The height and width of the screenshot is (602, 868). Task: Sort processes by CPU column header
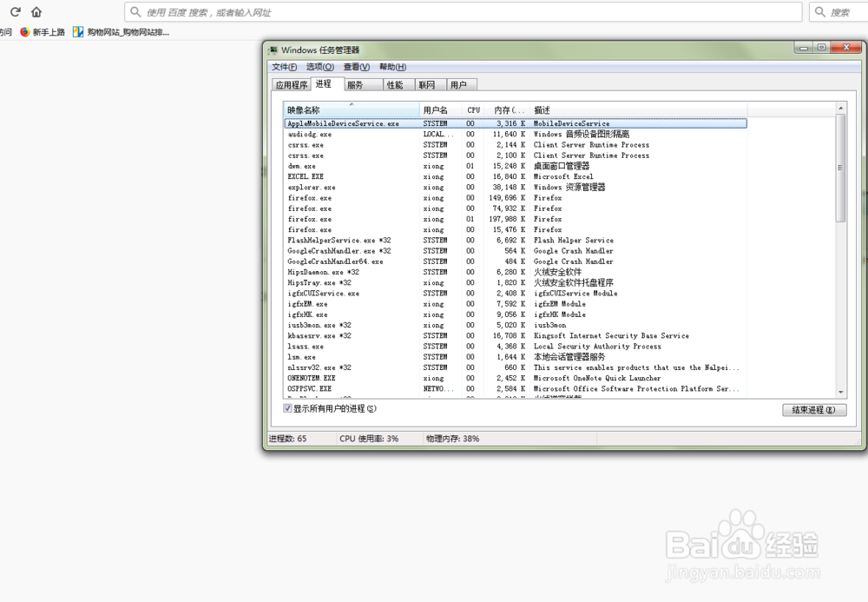point(474,109)
